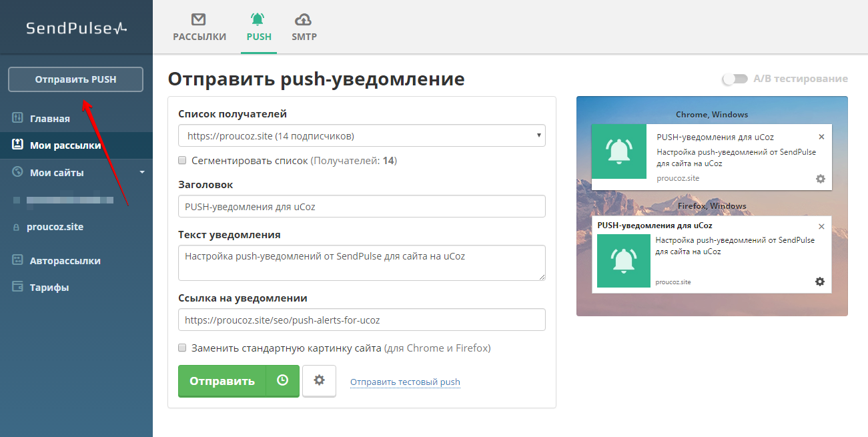The image size is (868, 437).
Task: Click the Мои сайты globe icon
Action: click(x=18, y=173)
